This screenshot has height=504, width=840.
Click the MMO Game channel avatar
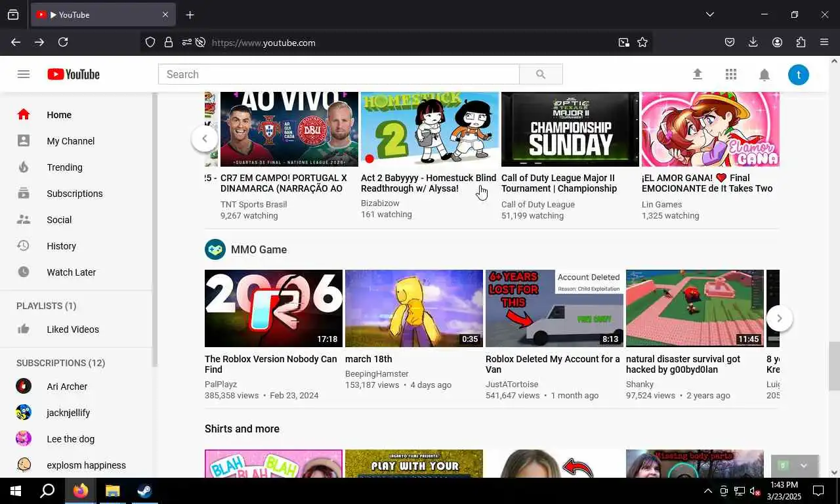coord(215,249)
